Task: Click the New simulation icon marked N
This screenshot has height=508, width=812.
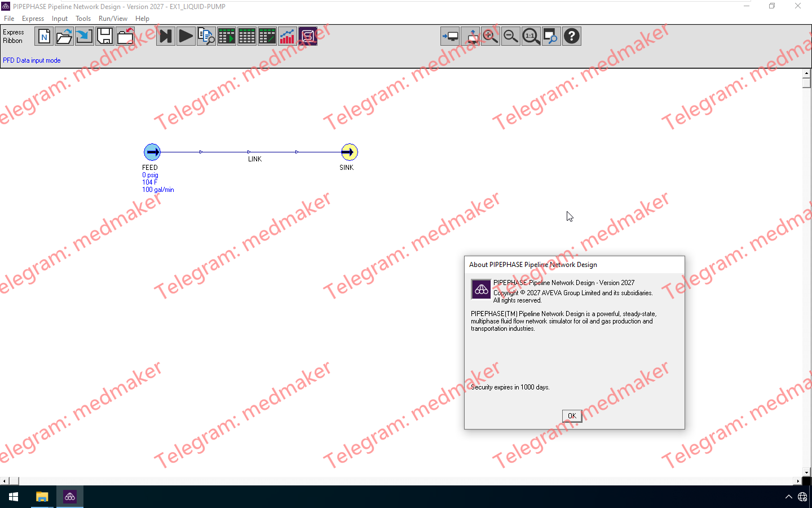Action: tap(44, 37)
